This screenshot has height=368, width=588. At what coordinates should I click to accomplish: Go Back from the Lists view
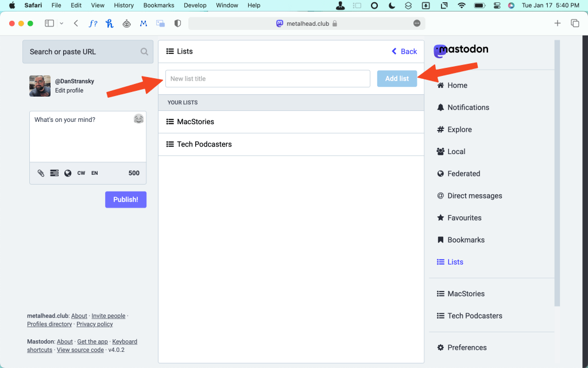point(404,51)
